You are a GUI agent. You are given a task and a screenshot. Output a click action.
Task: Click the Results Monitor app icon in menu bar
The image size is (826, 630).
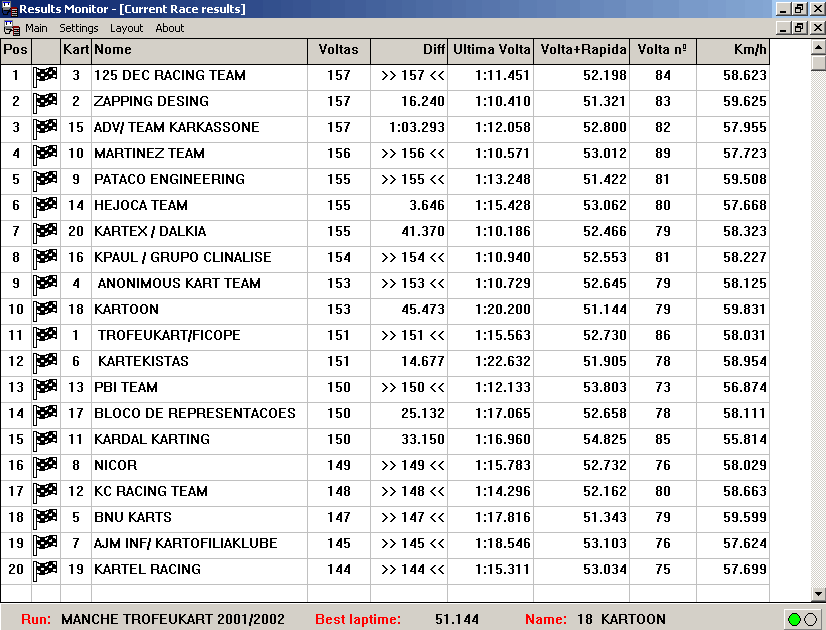11,28
